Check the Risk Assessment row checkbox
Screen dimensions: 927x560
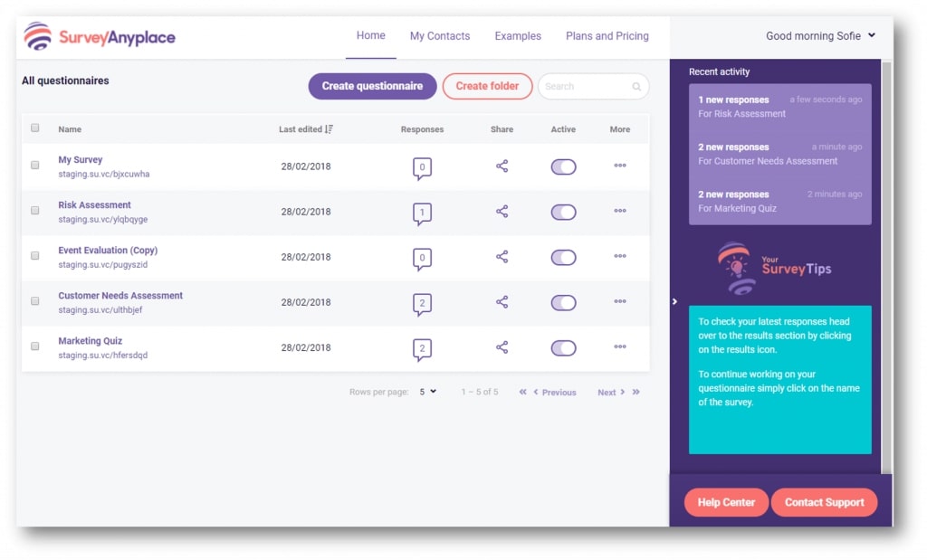tap(35, 211)
